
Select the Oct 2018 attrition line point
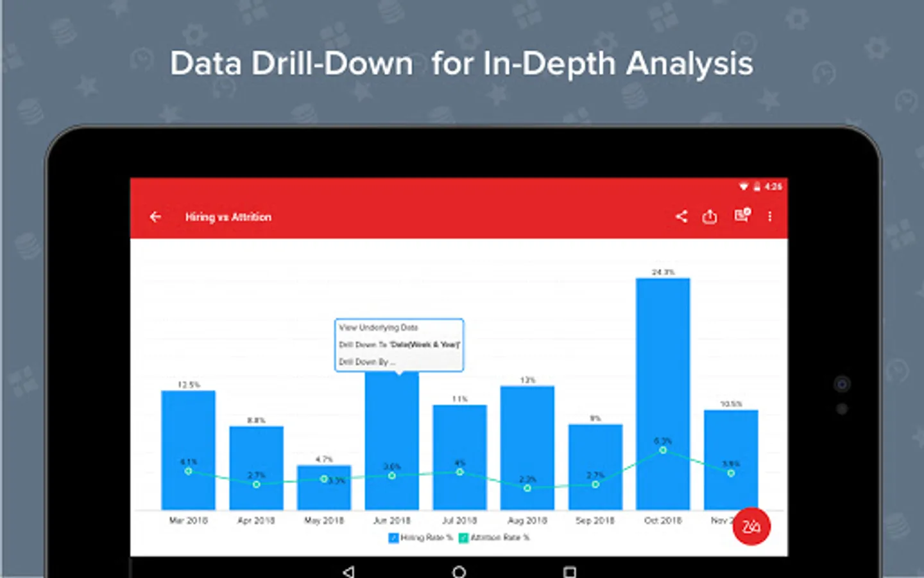(663, 450)
